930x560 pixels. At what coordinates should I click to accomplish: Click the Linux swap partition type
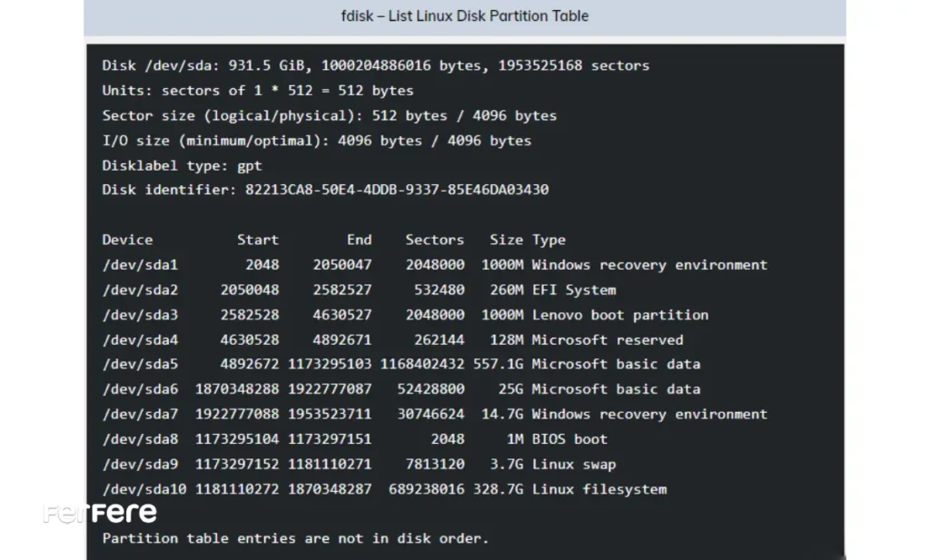[573, 464]
